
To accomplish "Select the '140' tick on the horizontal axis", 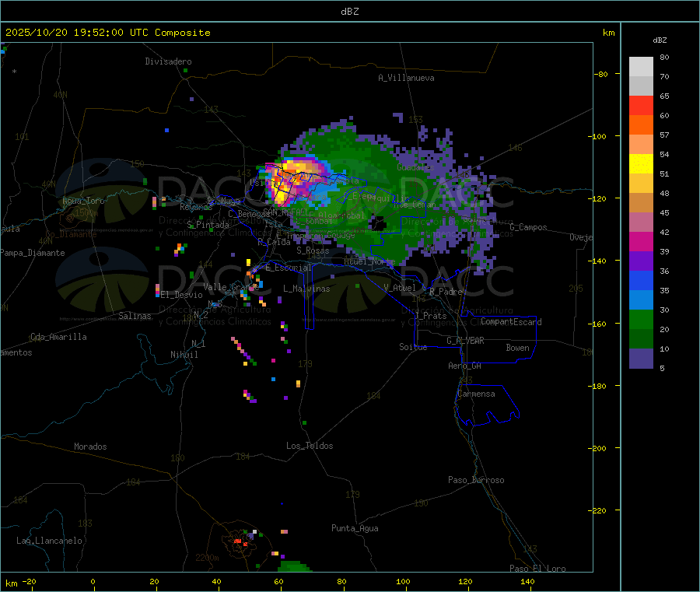I will pyautogui.click(x=527, y=581).
